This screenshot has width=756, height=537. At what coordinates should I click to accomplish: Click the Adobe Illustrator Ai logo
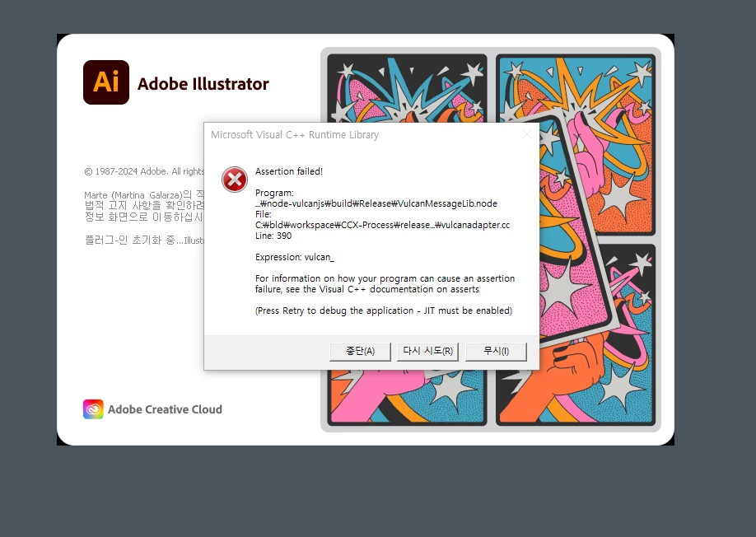106,82
